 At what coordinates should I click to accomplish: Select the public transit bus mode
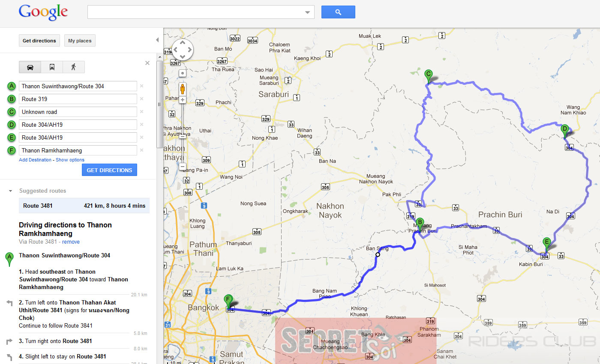52,67
